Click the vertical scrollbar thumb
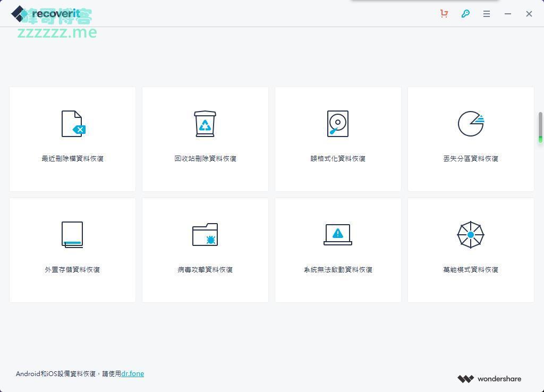 (x=540, y=126)
